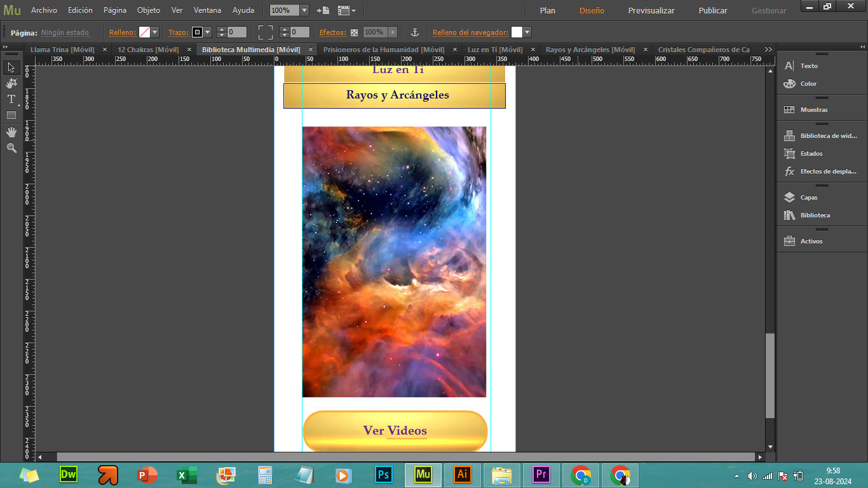This screenshot has height=488, width=868.
Task: Expand the Trazo stroke color dropdown
Action: [207, 32]
